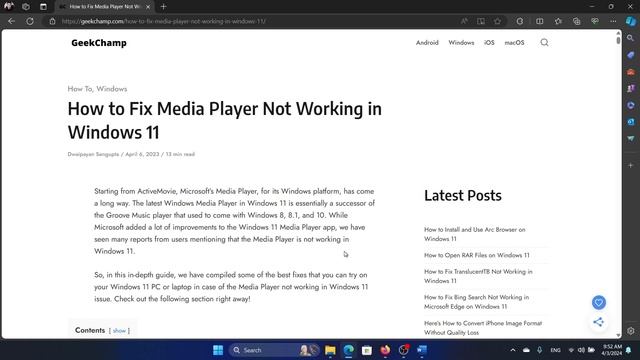
Task: Click the site search magnifier icon
Action: (x=544, y=42)
